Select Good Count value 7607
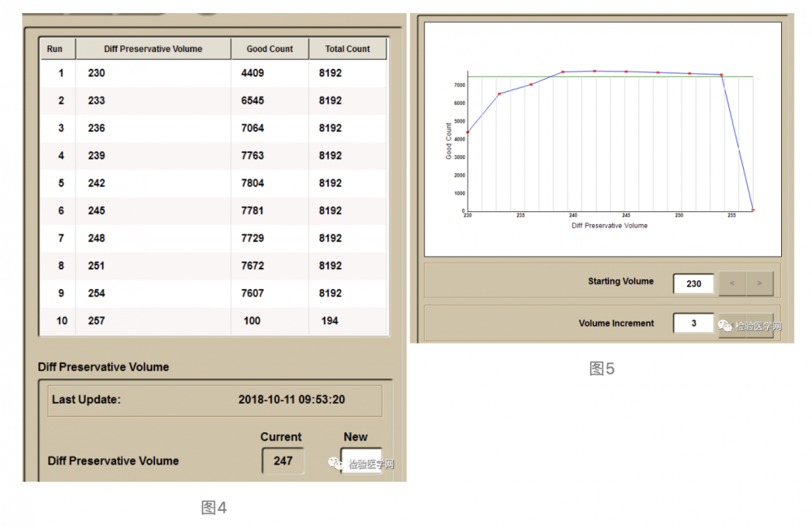This screenshot has height=528, width=812. coord(253,292)
